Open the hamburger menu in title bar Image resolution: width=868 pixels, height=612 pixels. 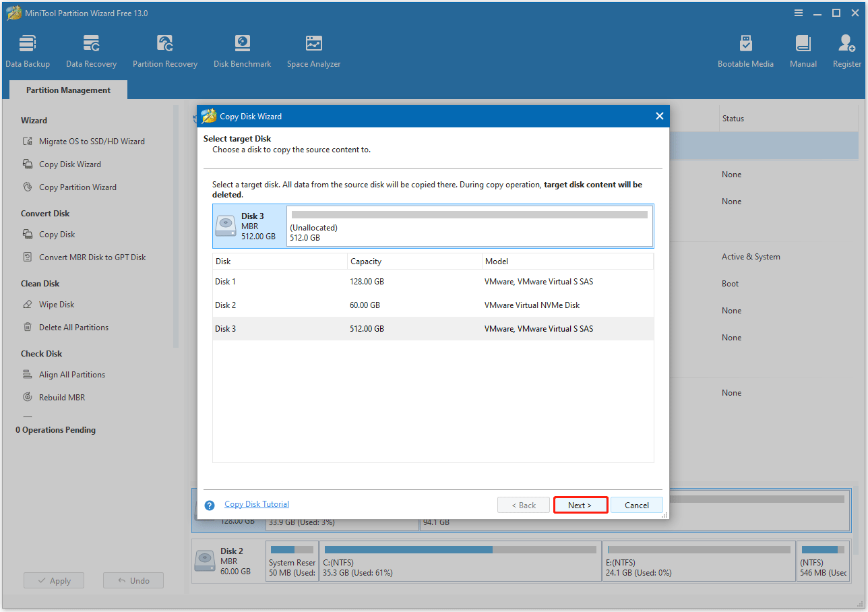(798, 12)
